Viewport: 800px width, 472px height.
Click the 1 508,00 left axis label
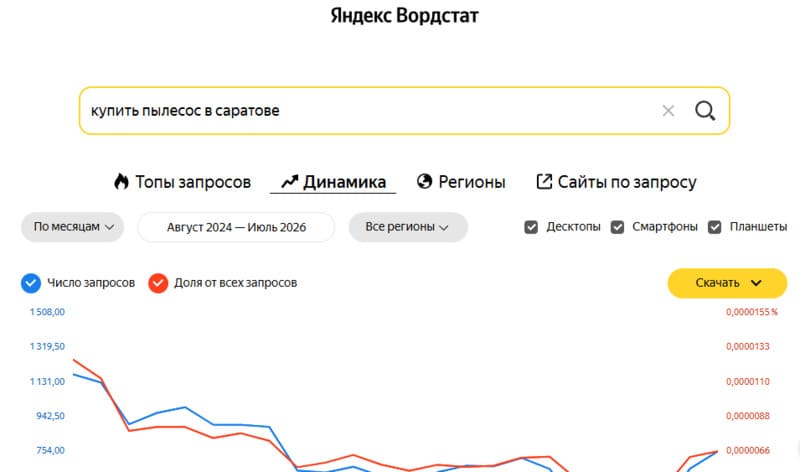[47, 312]
